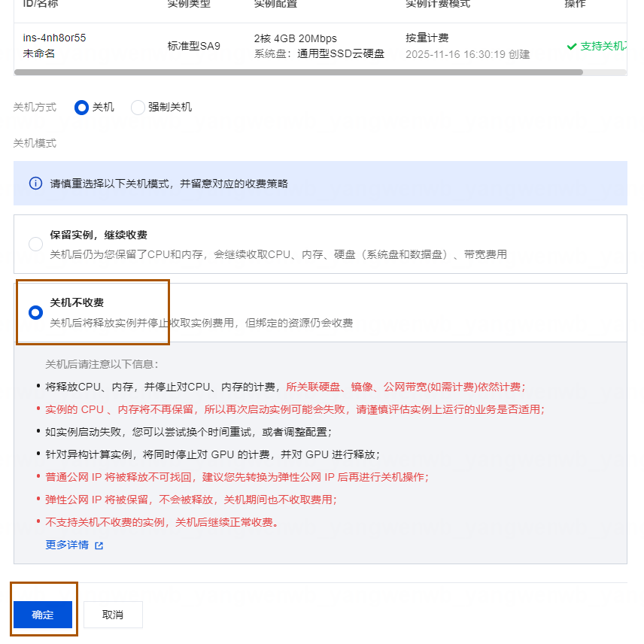The width and height of the screenshot is (644, 644).
Task: Click the 系统盘：通用型SSD云硬盘 text
Action: click(x=319, y=54)
